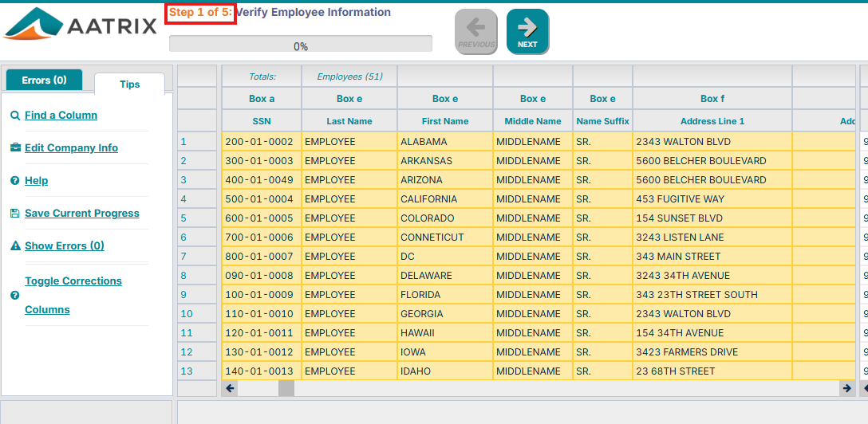Click the question mark icon beside Help
The image size is (868, 424).
coord(15,181)
